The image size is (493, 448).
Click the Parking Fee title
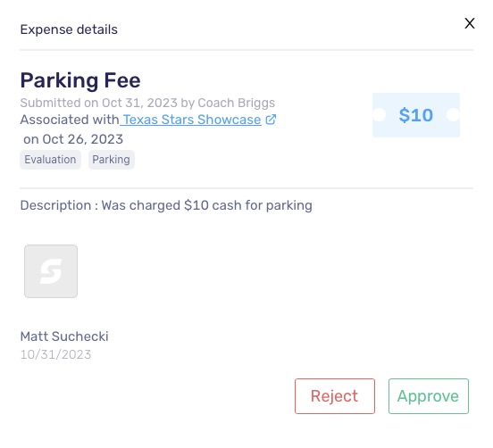[80, 80]
